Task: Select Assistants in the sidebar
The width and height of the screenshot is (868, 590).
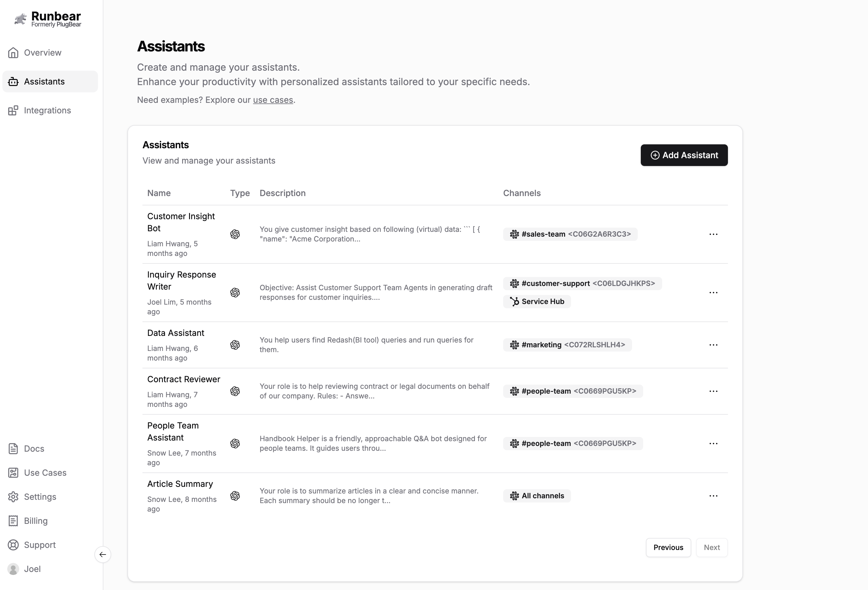Action: click(x=50, y=81)
